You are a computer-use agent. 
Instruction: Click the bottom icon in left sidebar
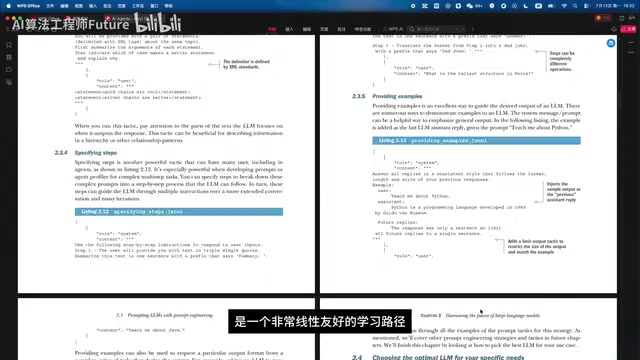(9, 82)
